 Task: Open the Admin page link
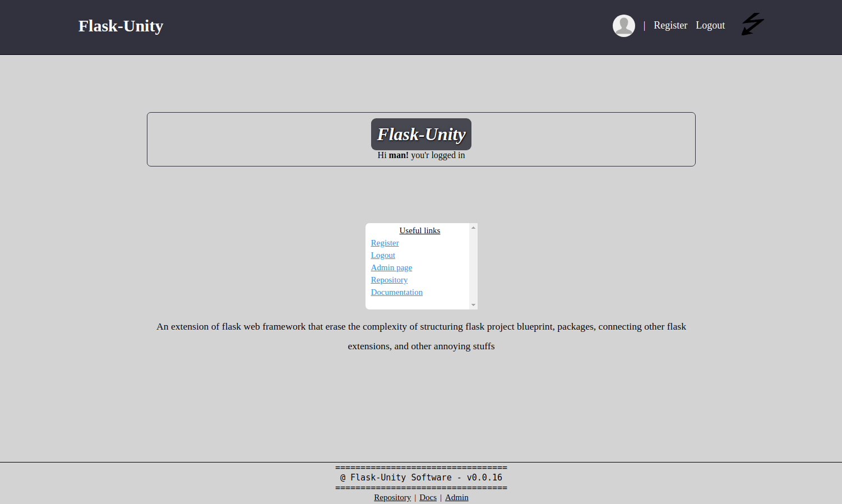391,267
